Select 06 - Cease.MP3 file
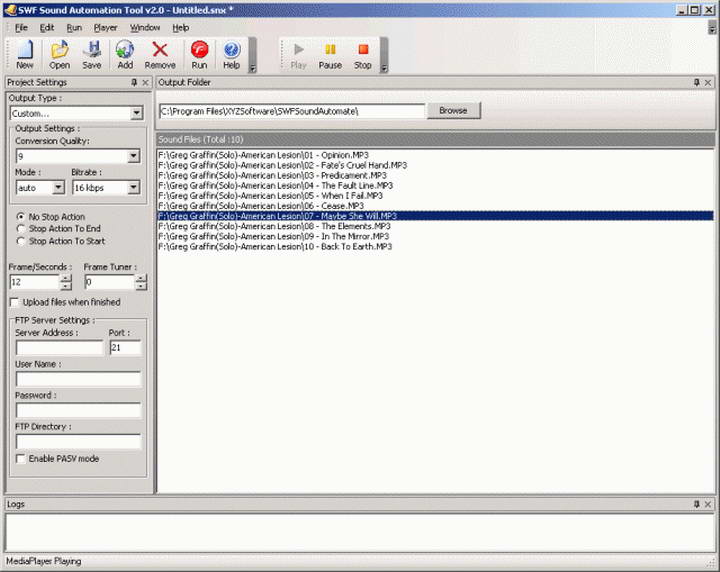This screenshot has width=720, height=572. [435, 206]
